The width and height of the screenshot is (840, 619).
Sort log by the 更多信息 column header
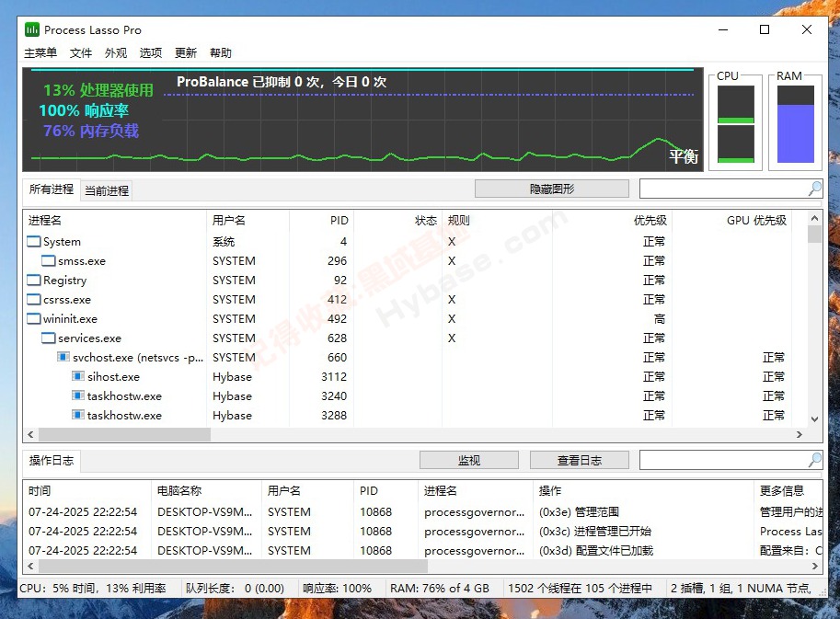(x=788, y=490)
